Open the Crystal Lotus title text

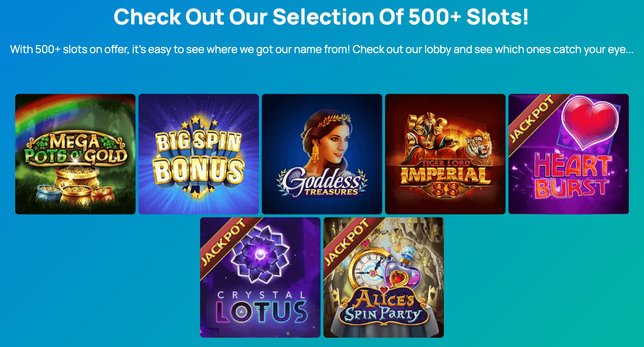tap(261, 308)
